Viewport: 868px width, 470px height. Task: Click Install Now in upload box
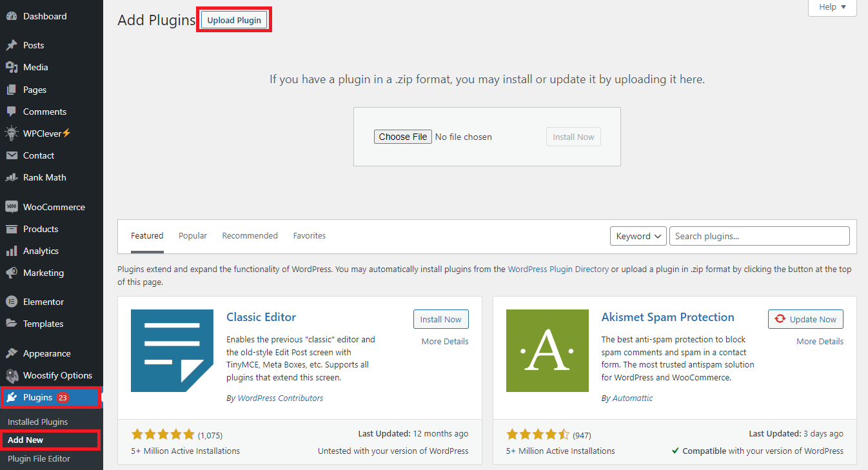573,137
